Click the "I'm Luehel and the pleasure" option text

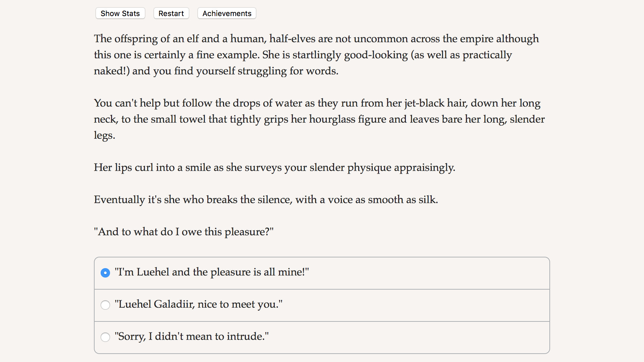click(x=211, y=272)
